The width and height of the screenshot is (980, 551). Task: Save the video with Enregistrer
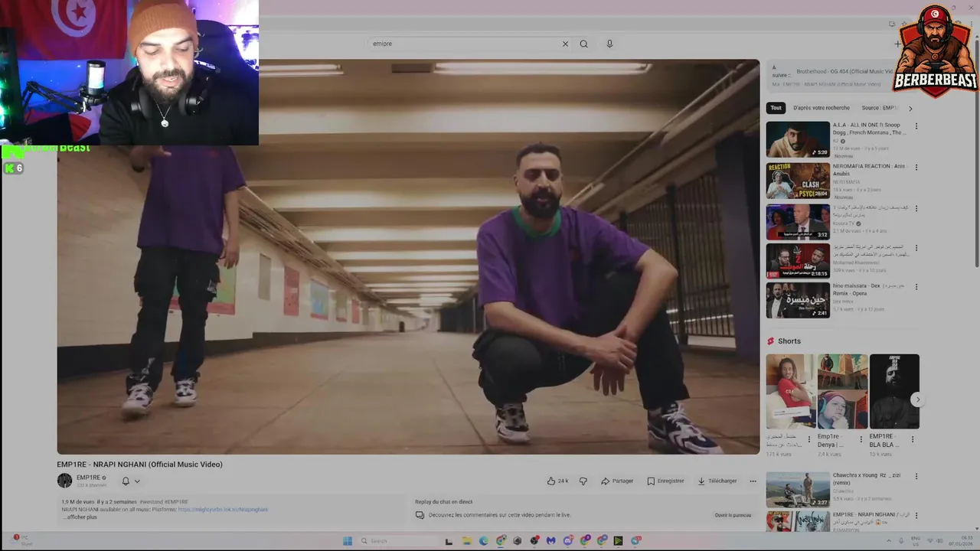(x=665, y=481)
